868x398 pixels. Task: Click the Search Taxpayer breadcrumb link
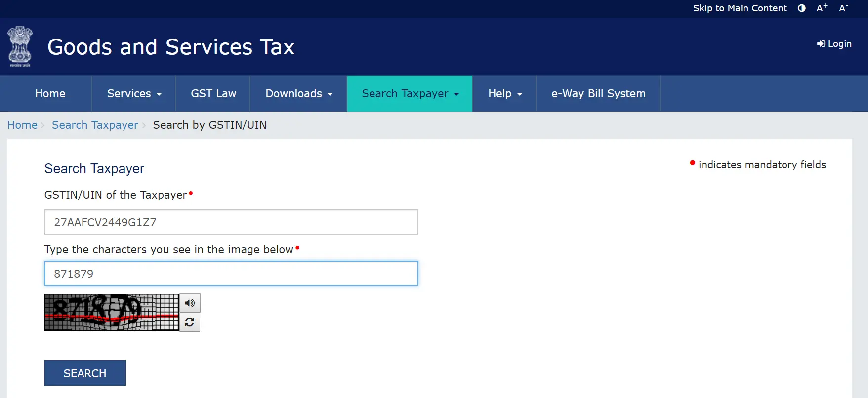[x=95, y=125]
